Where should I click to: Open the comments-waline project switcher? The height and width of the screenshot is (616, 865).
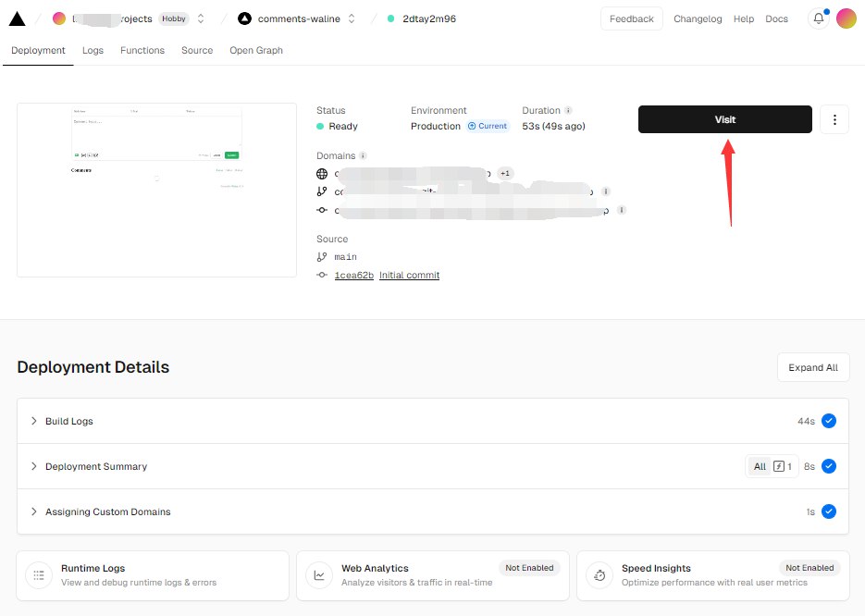tap(351, 18)
